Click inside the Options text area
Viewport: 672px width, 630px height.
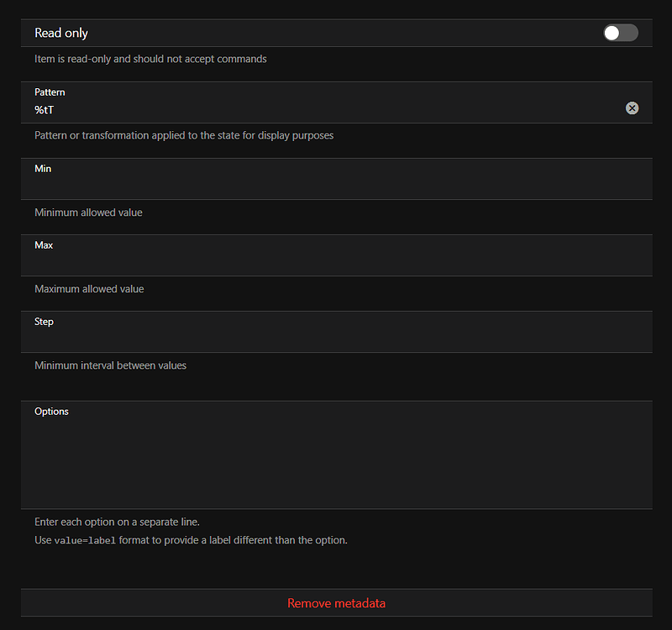tap(336, 462)
